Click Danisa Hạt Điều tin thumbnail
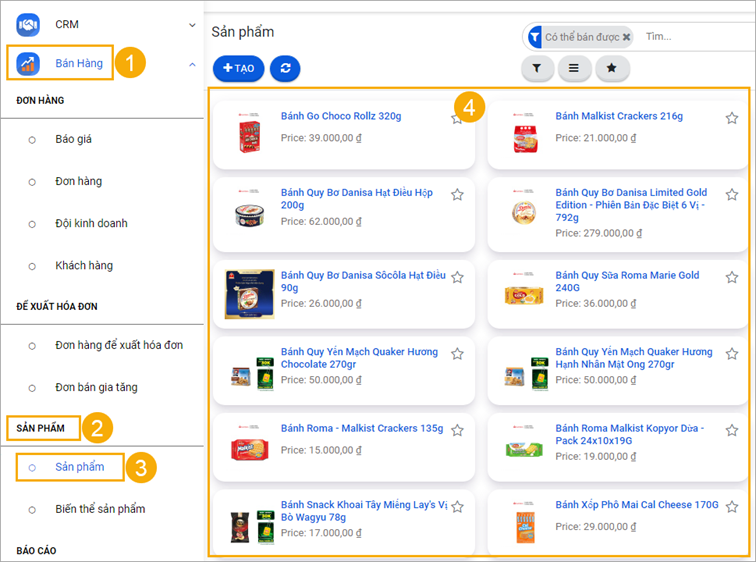This screenshot has width=756, height=562. coord(249,210)
